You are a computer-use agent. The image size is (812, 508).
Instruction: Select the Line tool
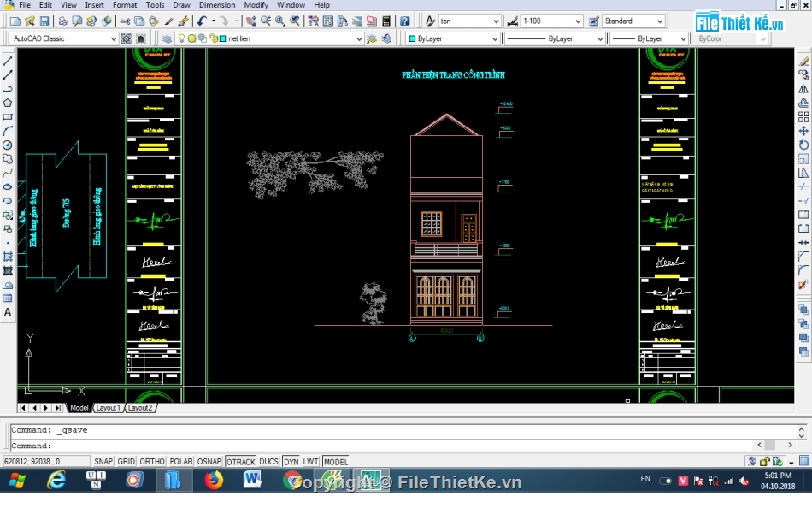point(8,62)
